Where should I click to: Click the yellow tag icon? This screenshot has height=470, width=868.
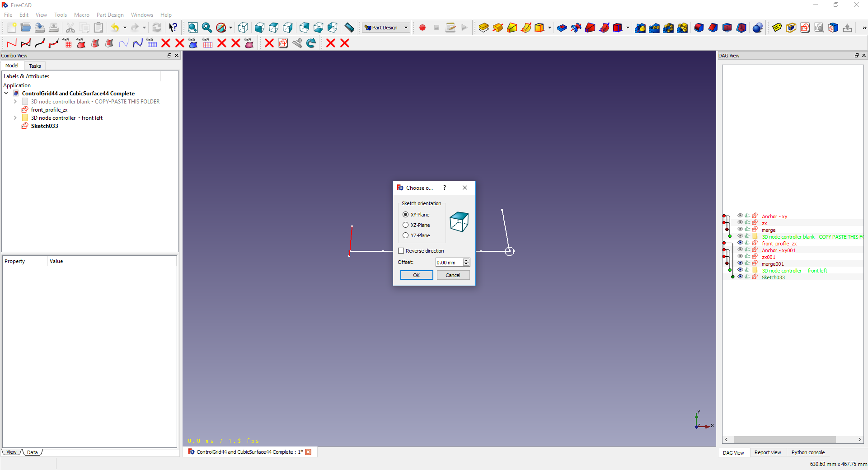(x=777, y=28)
